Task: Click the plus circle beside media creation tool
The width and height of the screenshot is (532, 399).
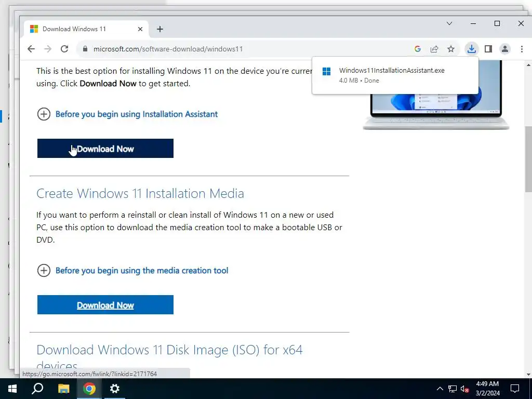Action: tap(44, 270)
